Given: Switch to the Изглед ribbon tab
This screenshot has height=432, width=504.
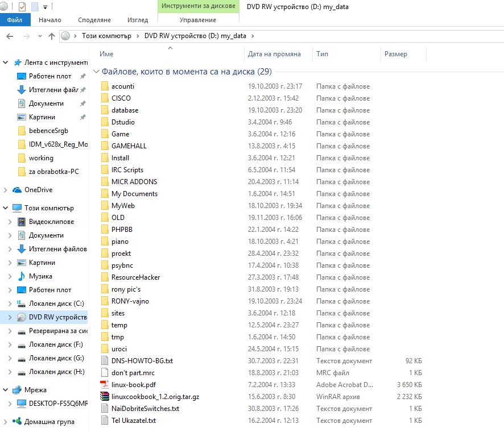Looking at the screenshot, I should 138,20.
